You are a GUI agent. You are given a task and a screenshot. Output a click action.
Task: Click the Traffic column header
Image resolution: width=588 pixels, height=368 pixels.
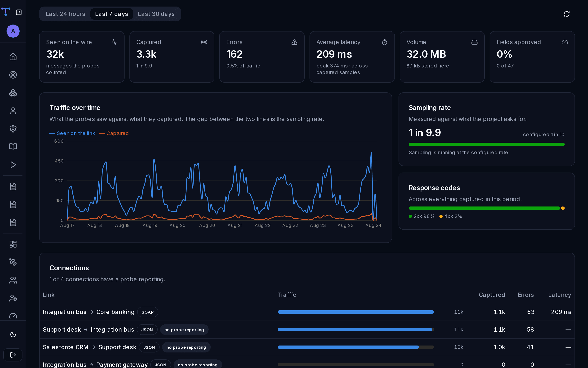(x=287, y=295)
